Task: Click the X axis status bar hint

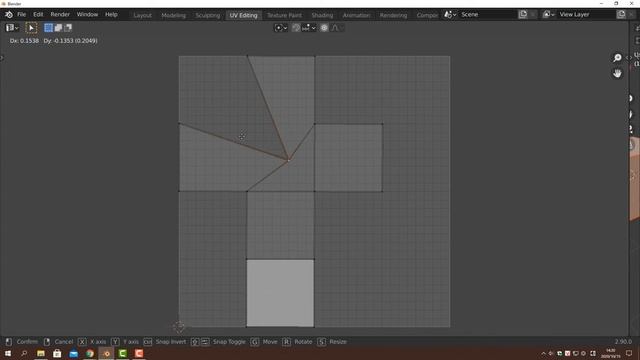Action: (x=92, y=342)
